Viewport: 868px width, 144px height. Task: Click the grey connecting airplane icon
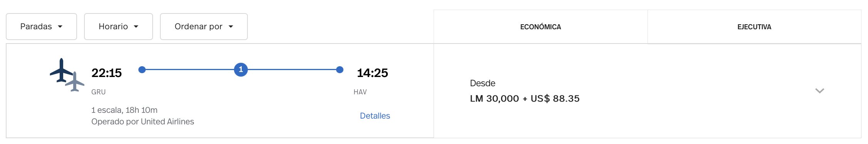75,82
